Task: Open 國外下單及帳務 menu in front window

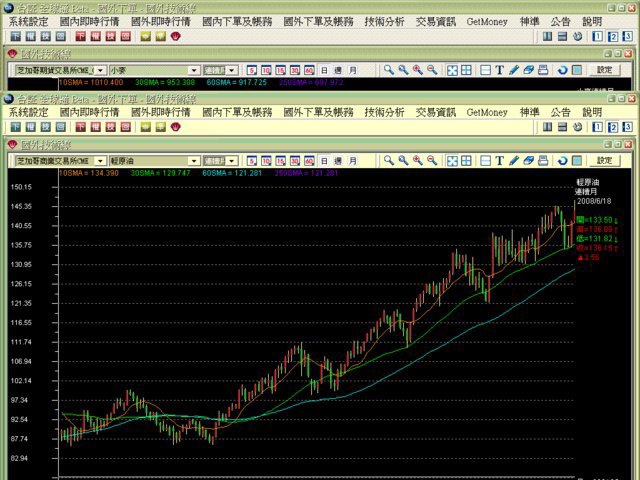Action: pyautogui.click(x=318, y=112)
